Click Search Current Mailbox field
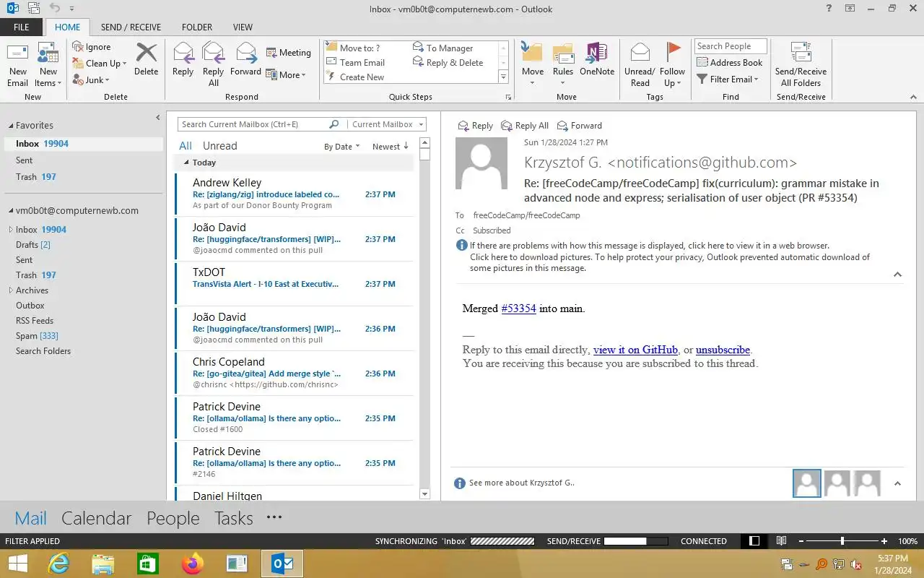The image size is (924, 578). click(254, 124)
